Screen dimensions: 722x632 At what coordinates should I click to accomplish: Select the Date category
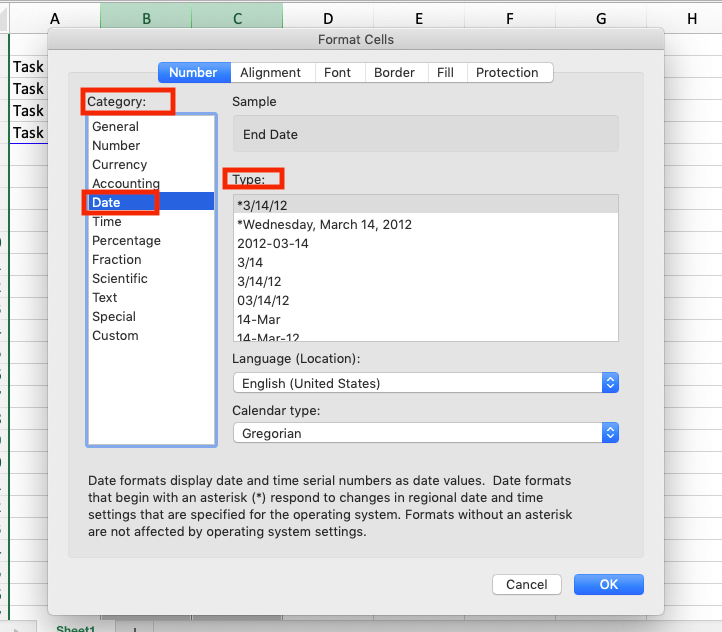151,202
